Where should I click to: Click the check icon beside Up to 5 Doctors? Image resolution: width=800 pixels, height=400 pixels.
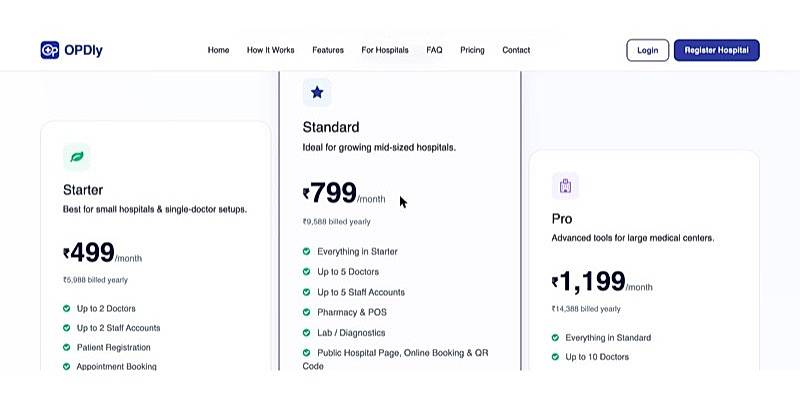point(306,271)
